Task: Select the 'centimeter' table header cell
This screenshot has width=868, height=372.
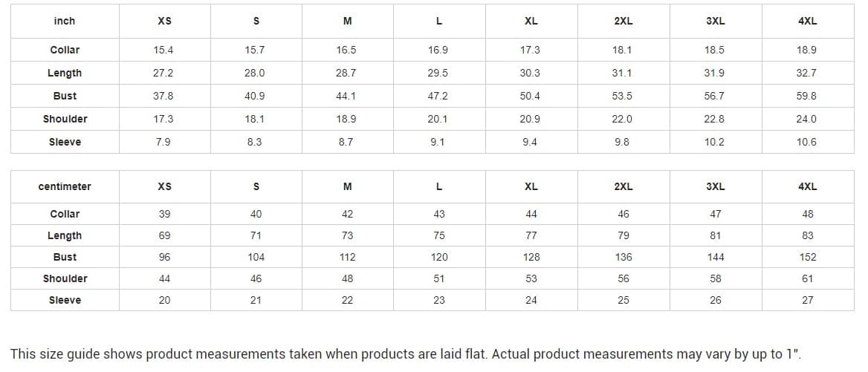Action: (65, 186)
